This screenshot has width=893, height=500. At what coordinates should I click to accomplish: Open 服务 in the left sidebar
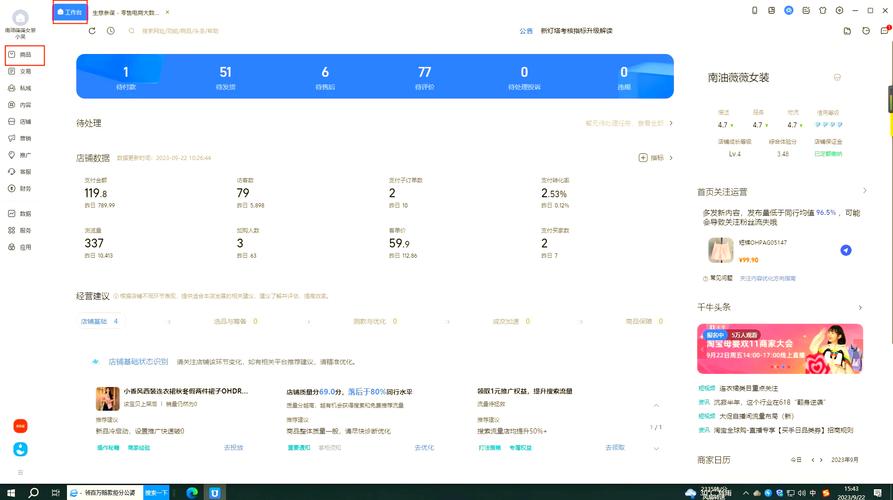[x=20, y=230]
